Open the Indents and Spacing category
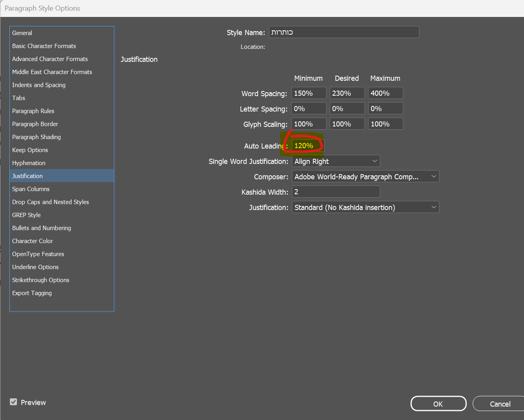The width and height of the screenshot is (524, 420). coord(62,85)
